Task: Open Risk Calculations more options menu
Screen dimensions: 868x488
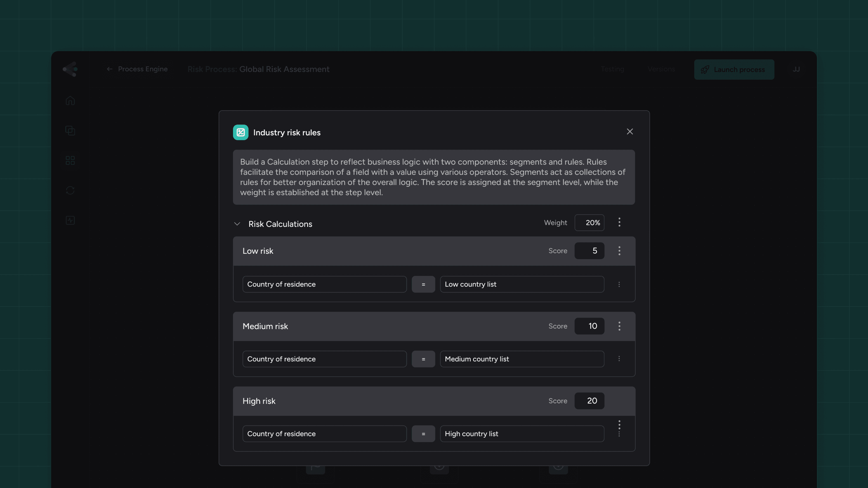Action: 619,222
